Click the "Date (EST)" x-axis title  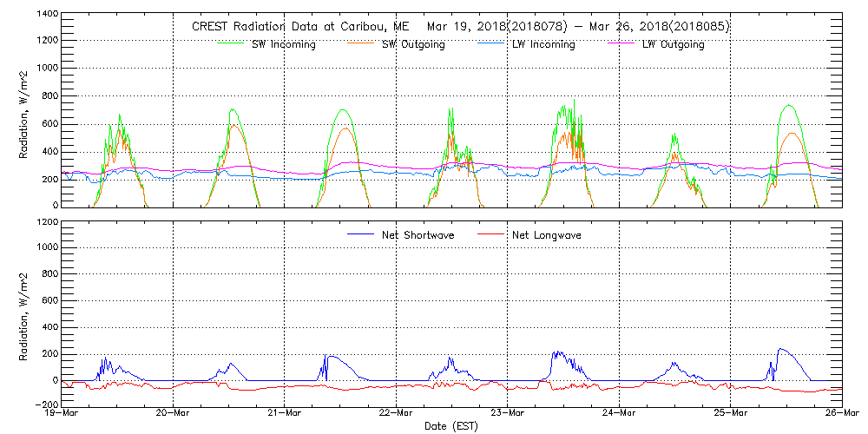tap(451, 426)
